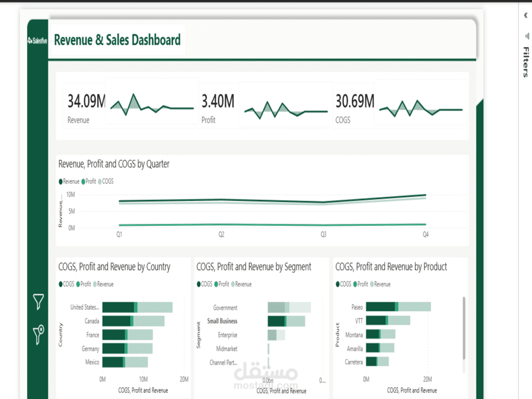Click the COGS, Profit and Revenue by Segment title
The width and height of the screenshot is (532, 399).
coord(254,267)
